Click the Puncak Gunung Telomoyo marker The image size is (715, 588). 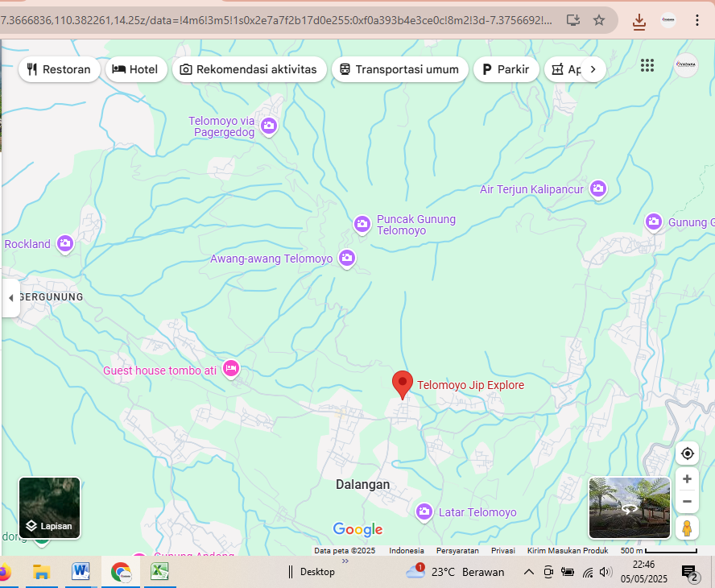click(362, 225)
